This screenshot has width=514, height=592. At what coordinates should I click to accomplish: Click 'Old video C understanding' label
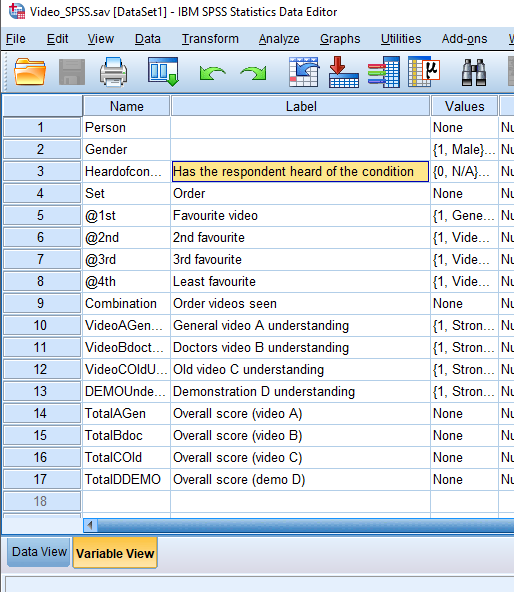pyautogui.click(x=300, y=369)
